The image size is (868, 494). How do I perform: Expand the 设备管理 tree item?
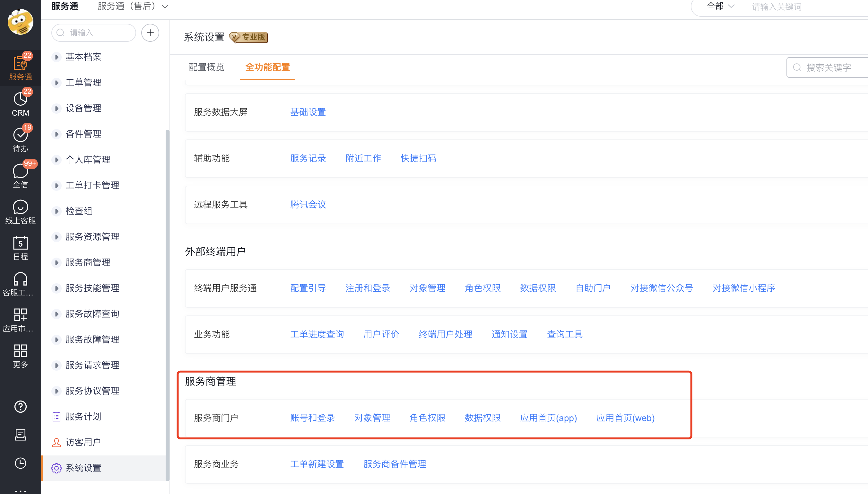click(x=56, y=108)
